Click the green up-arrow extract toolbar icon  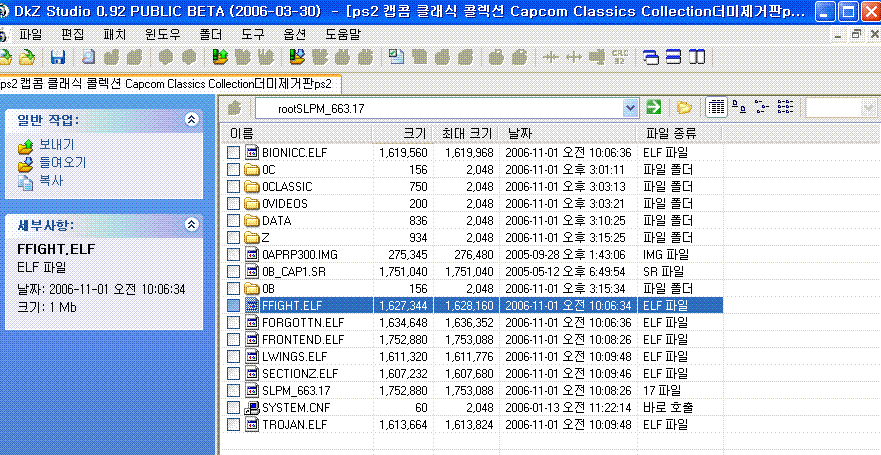point(220,57)
